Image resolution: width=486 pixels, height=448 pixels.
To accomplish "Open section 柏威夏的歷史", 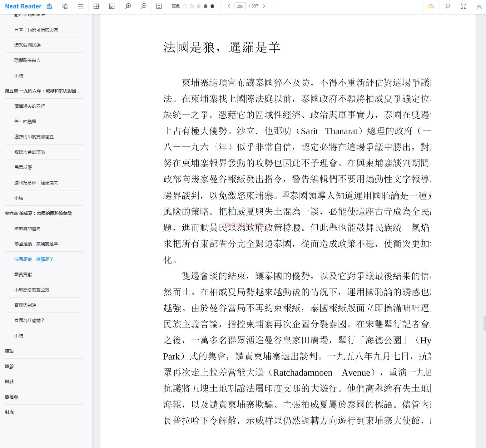I will (27, 229).
